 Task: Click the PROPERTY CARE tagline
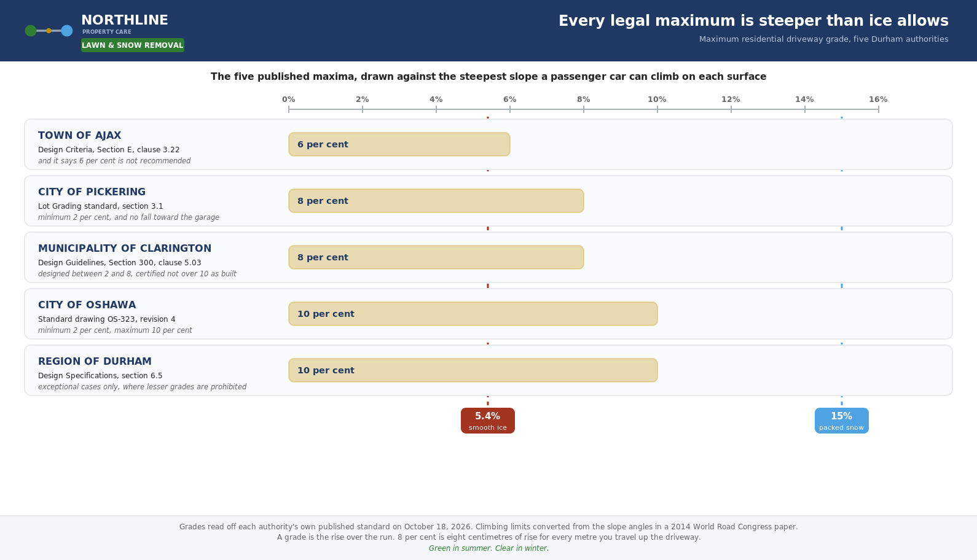pos(107,32)
